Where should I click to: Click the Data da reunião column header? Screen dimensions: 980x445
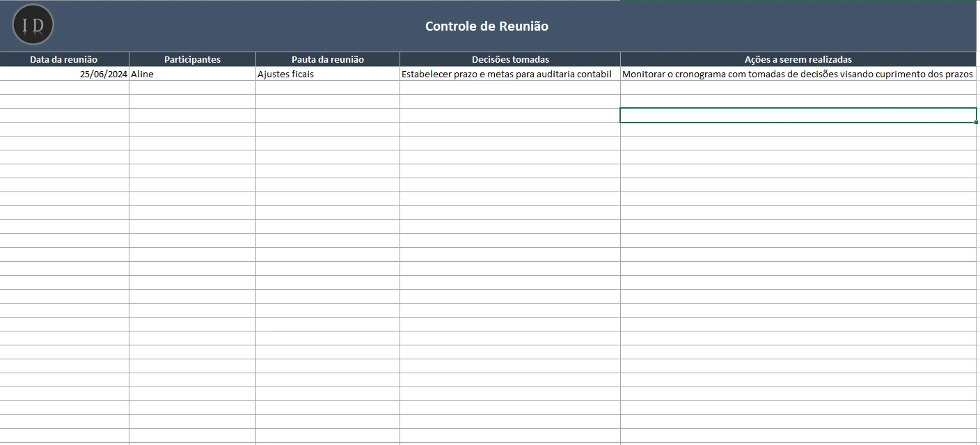[x=64, y=59]
